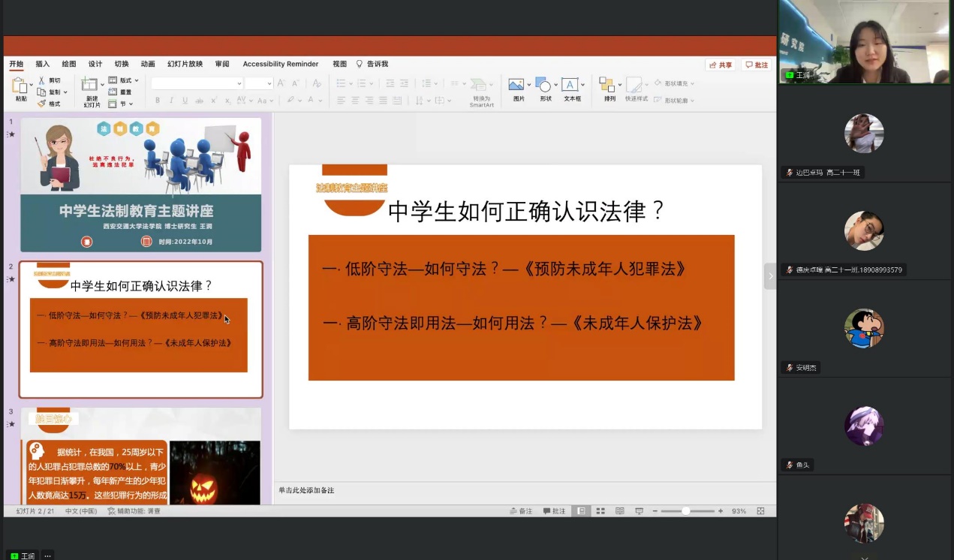Open the Insert (插入) ribbon tab

point(43,65)
